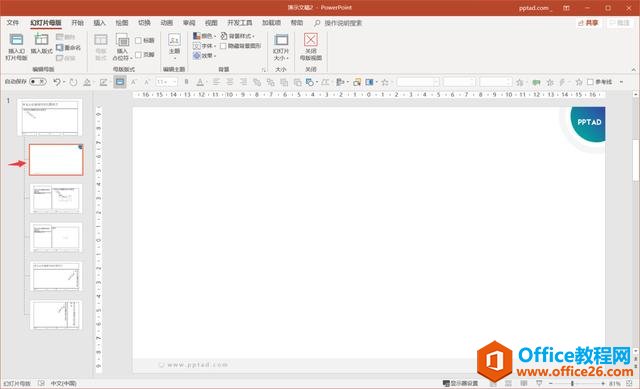Open the Themes dropdown
640x389 pixels.
(x=174, y=46)
